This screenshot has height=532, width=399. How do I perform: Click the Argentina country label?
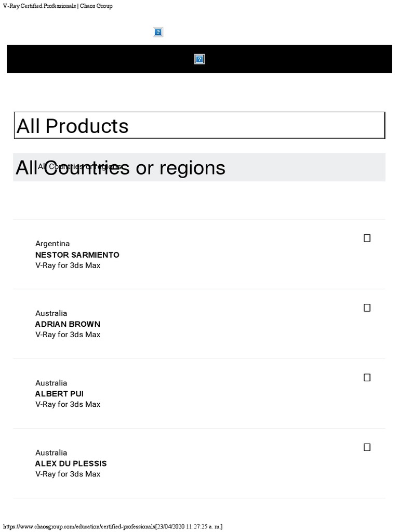52,244
